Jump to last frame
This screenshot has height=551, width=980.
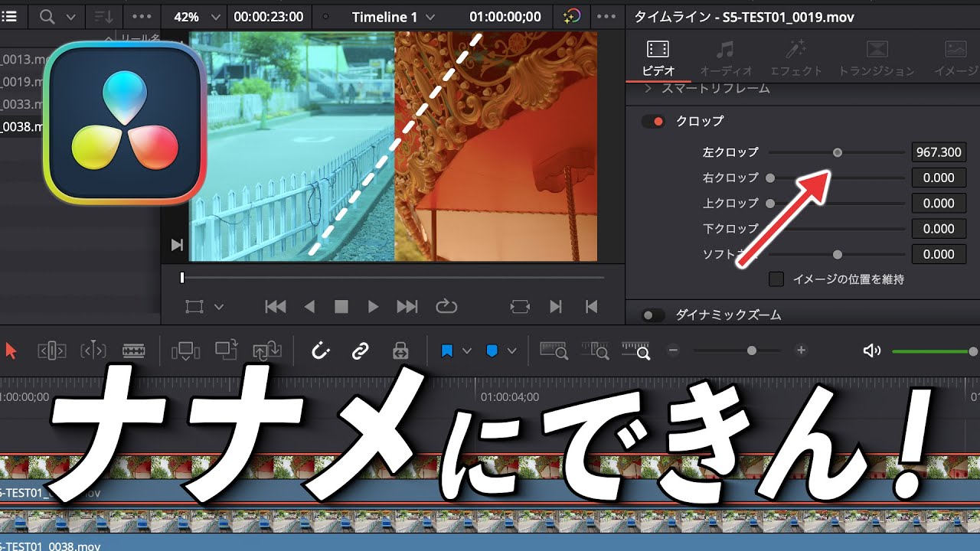[407, 307]
